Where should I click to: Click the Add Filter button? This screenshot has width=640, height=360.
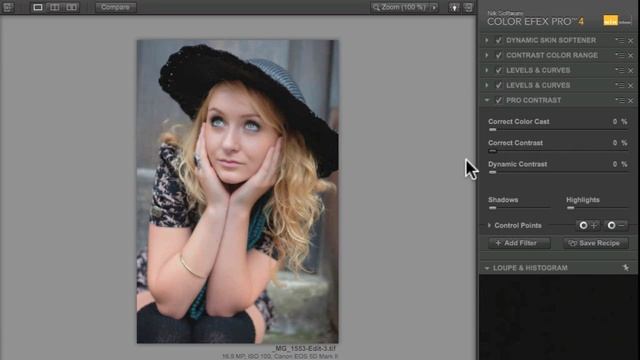coord(519,243)
